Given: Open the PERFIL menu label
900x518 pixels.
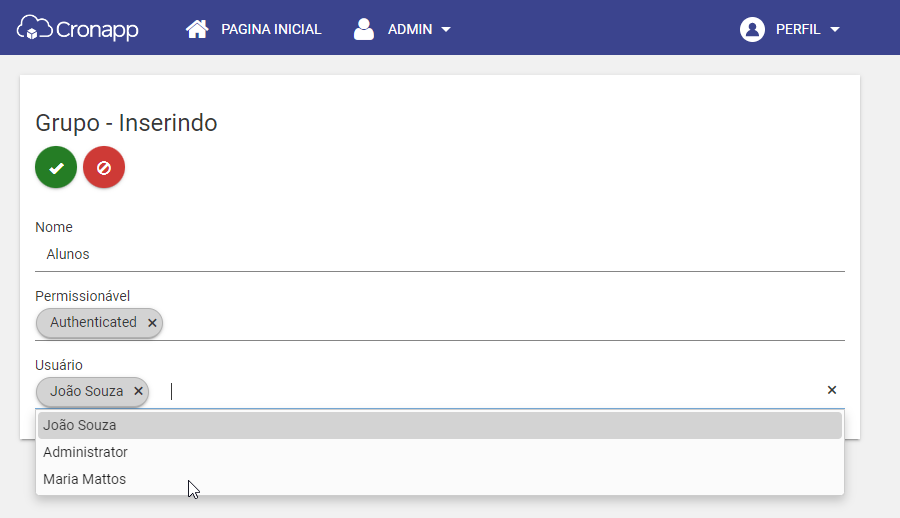Looking at the screenshot, I should coord(798,29).
